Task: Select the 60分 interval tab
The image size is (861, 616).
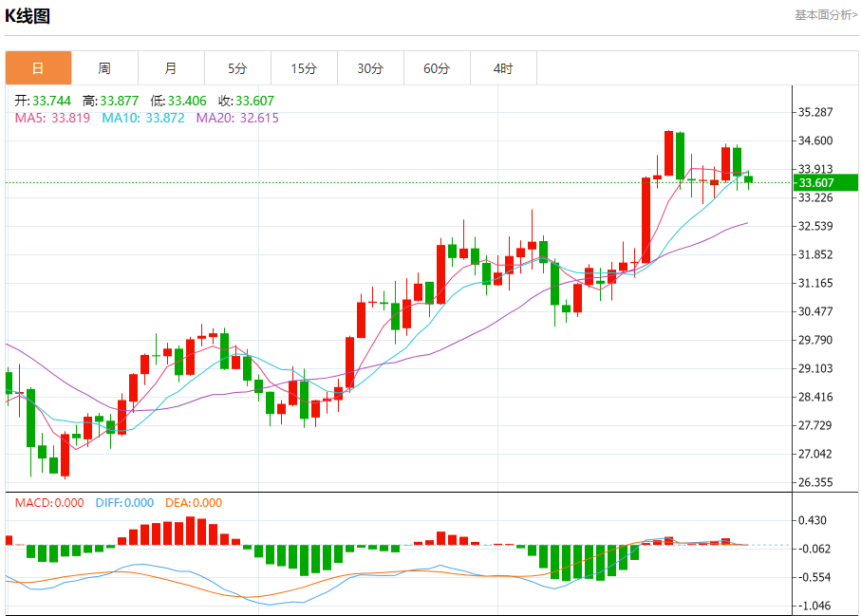Action: click(x=437, y=68)
